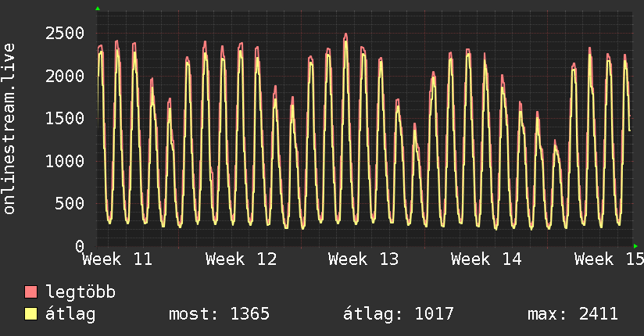644x336 pixels.
Task: Click the 2500 Y-axis tick label
Action: tap(65, 33)
